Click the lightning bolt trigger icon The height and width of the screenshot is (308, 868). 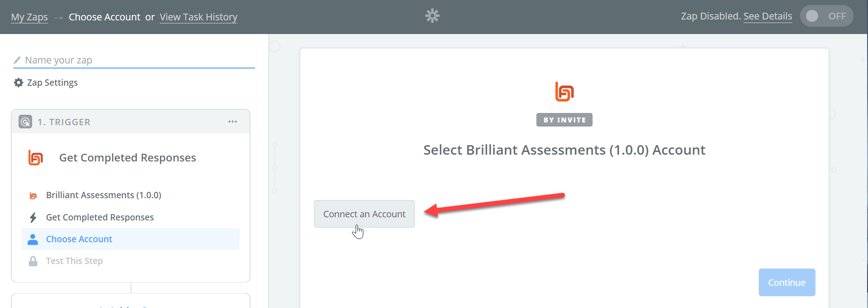click(x=33, y=218)
